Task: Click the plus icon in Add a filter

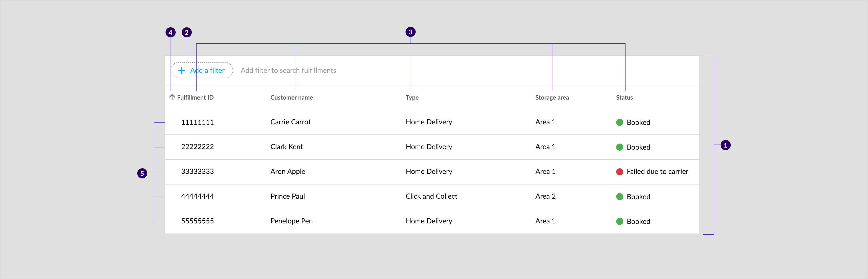Action: 181,70
